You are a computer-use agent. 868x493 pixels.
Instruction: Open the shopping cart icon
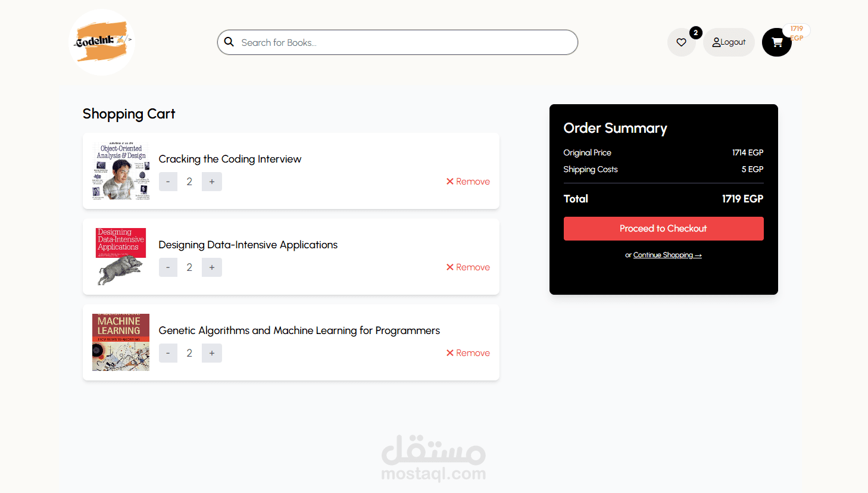click(777, 42)
